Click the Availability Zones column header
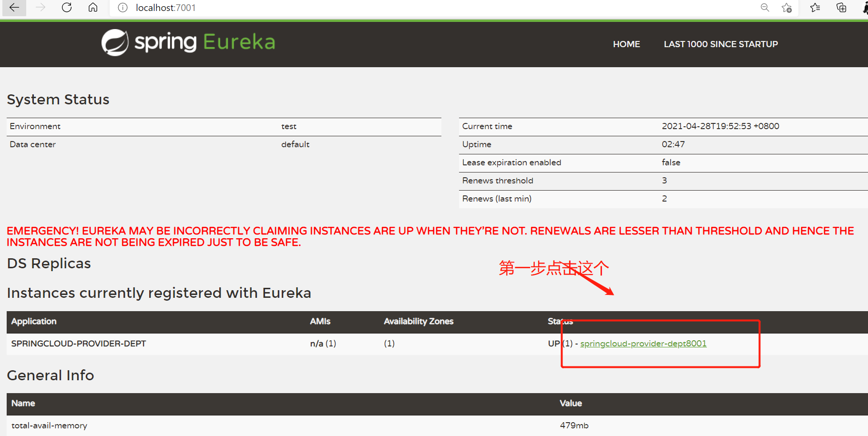Screen dimensions: 868x436 (419, 322)
